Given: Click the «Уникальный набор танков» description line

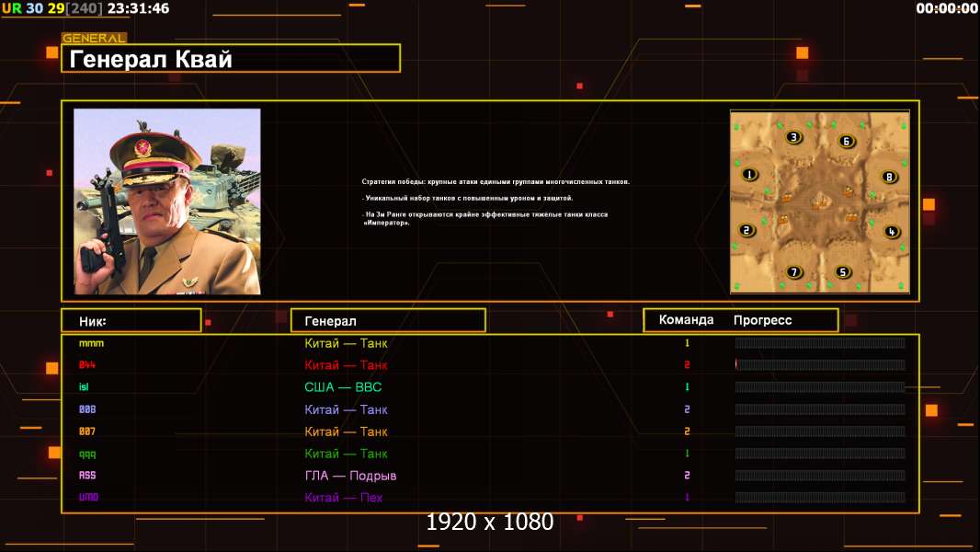Looking at the screenshot, I should coord(467,198).
